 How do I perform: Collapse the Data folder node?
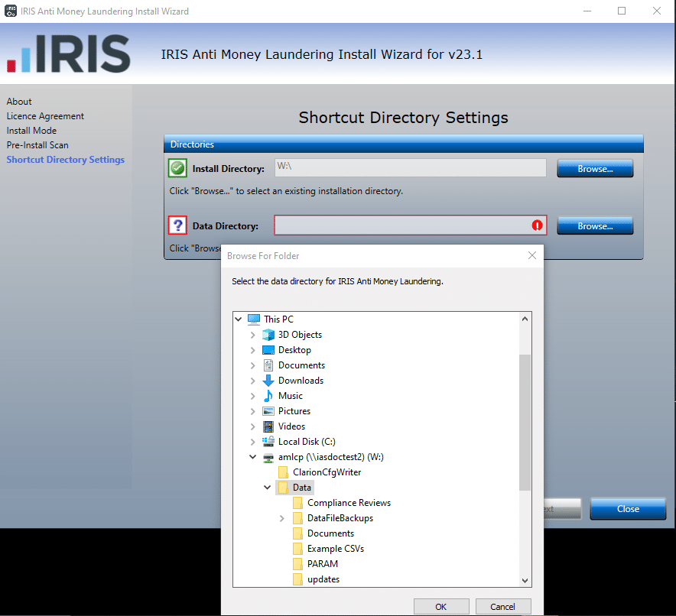268,488
